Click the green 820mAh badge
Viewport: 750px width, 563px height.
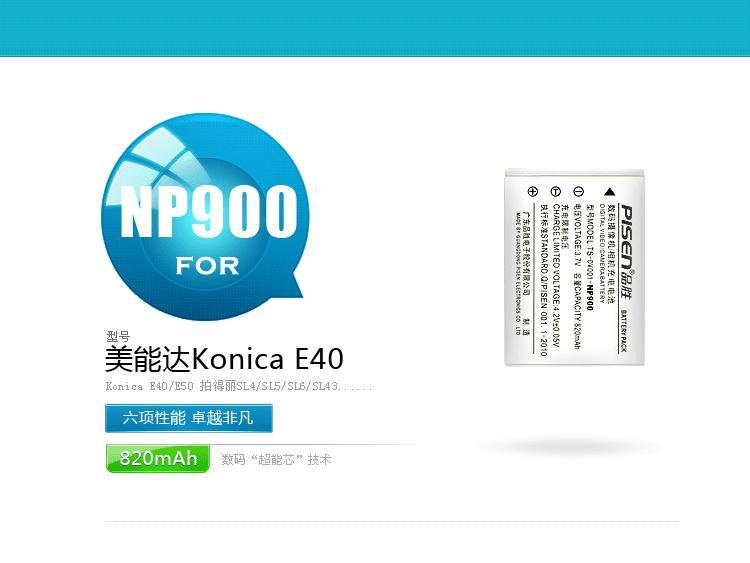pos(158,458)
